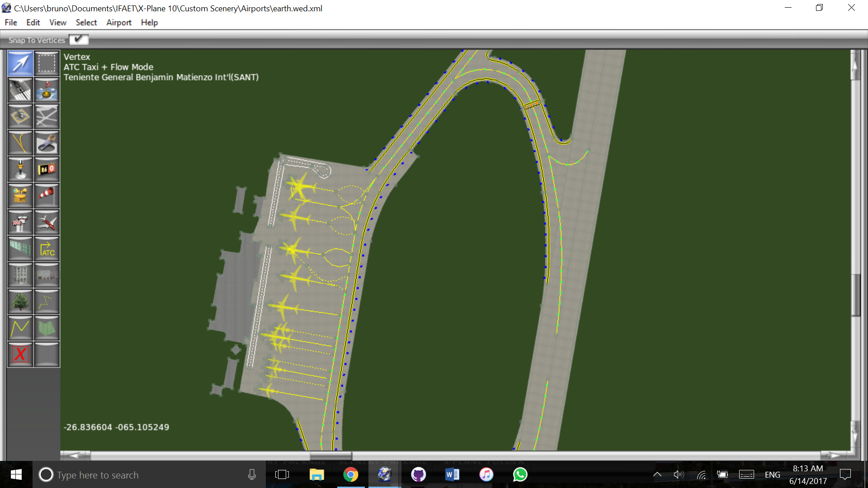Image resolution: width=868 pixels, height=488 pixels.
Task: Open the Airport menu
Action: point(118,23)
